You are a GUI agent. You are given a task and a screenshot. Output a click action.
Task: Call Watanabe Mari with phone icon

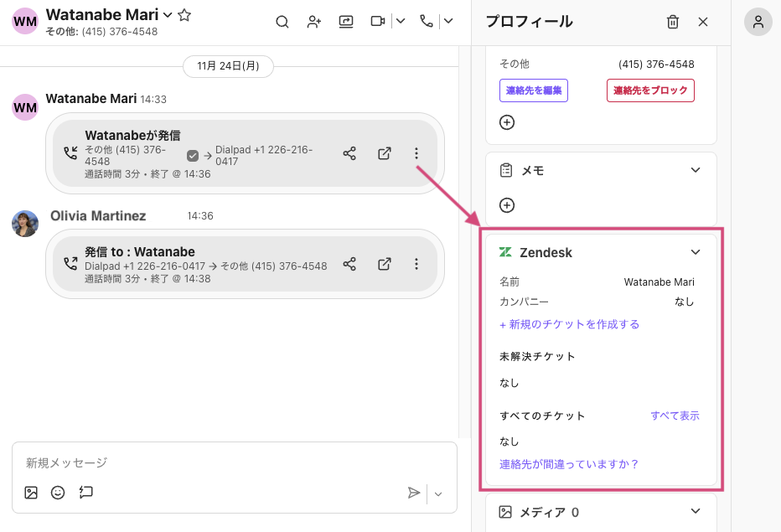point(427,22)
